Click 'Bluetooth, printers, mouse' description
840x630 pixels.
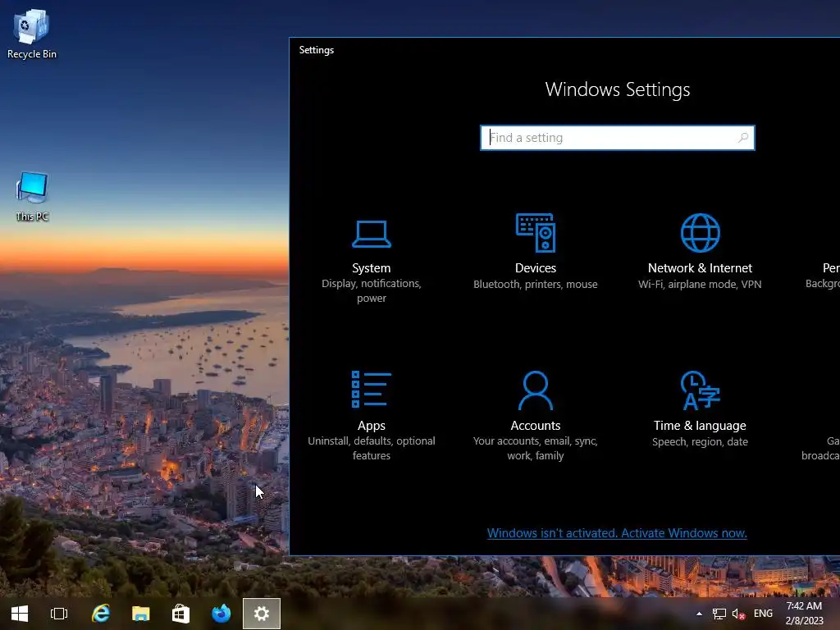click(535, 284)
